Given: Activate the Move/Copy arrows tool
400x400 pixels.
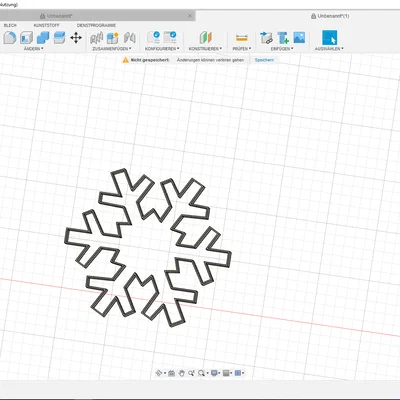Looking at the screenshot, I should [76, 38].
